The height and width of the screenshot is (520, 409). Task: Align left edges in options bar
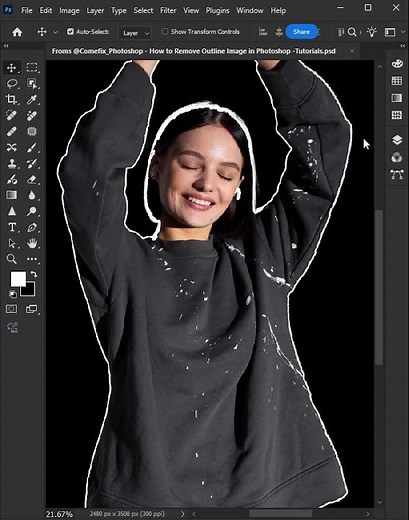[263, 32]
